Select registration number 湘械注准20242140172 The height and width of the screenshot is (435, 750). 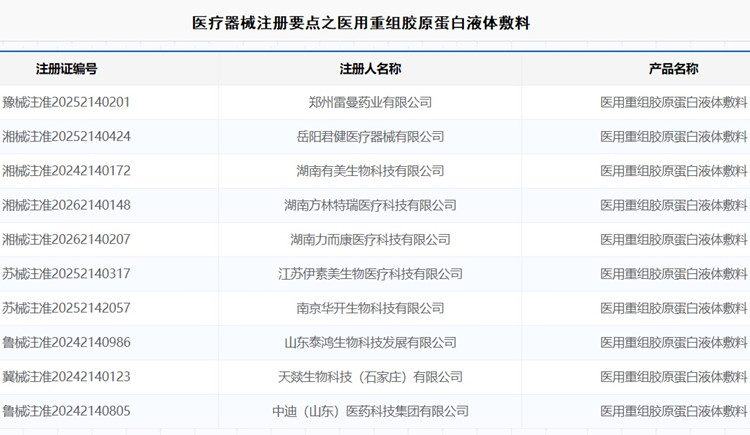point(66,171)
